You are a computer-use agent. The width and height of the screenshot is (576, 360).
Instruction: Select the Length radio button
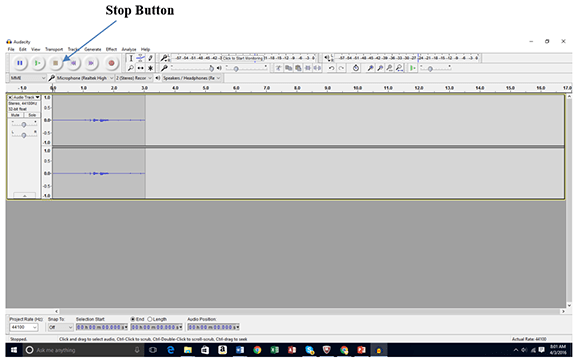tap(150, 319)
